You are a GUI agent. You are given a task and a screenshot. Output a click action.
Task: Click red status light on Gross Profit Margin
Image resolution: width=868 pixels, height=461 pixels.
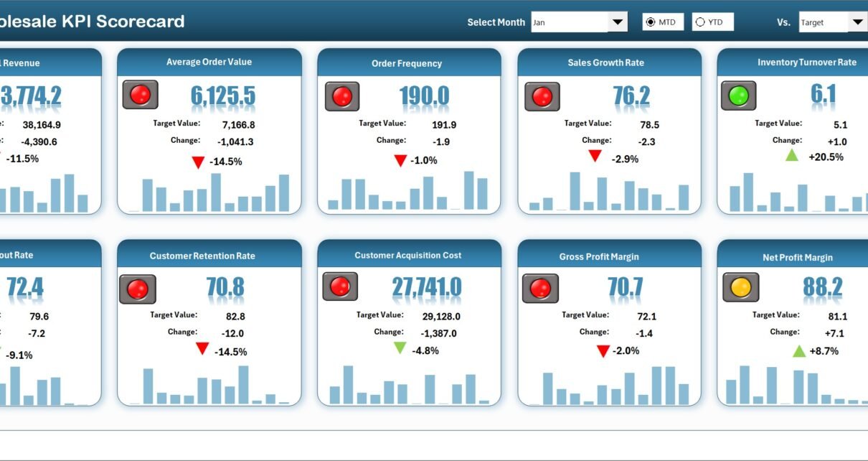540,287
